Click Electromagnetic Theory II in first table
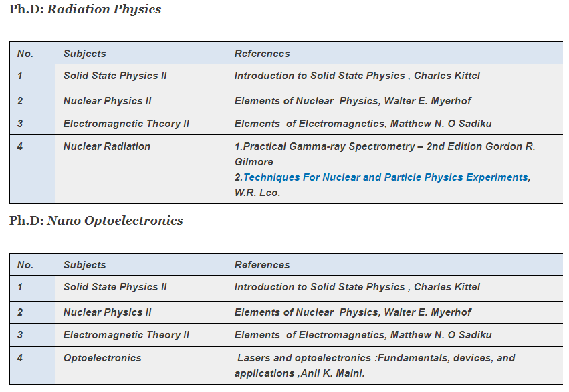 pyautogui.click(x=126, y=124)
